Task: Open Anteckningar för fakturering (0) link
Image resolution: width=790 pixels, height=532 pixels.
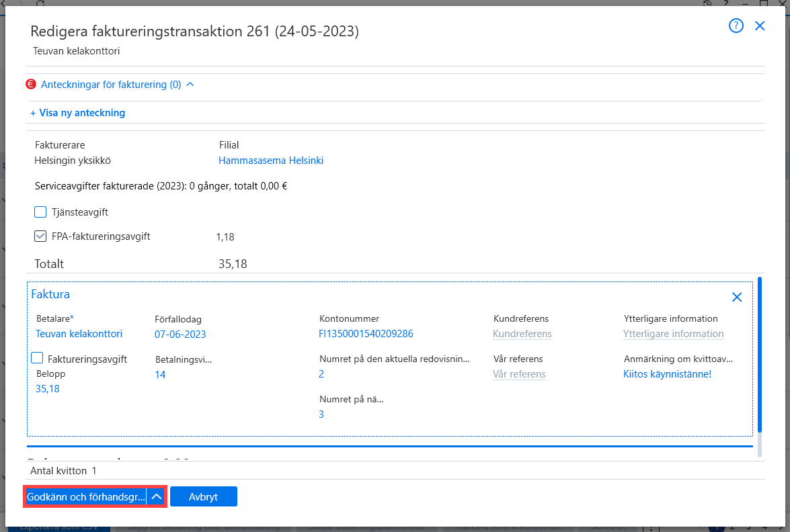Action: [x=111, y=85]
